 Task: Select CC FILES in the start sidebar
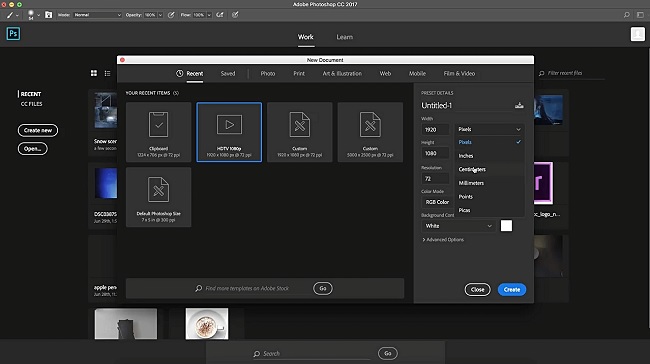point(32,104)
